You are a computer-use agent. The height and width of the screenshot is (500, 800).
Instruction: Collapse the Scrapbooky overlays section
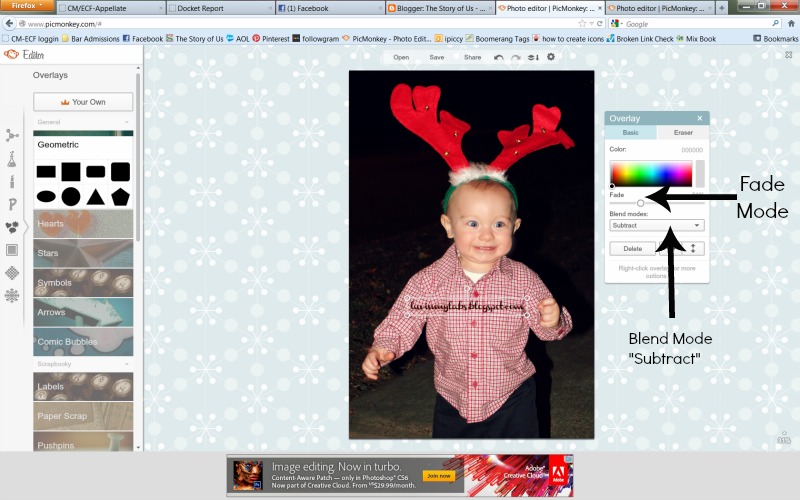click(83, 364)
